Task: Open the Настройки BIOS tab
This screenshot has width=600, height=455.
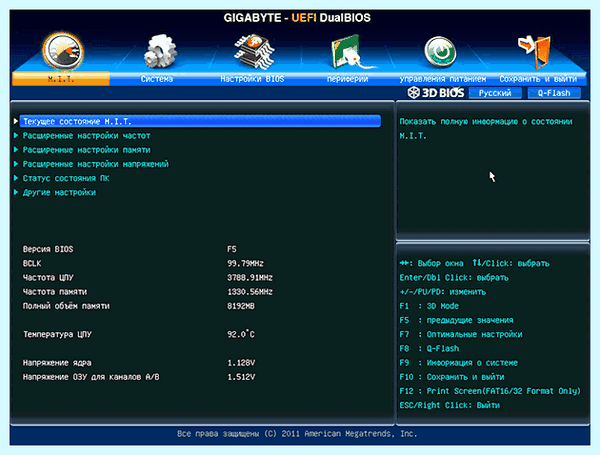Action: click(x=252, y=79)
